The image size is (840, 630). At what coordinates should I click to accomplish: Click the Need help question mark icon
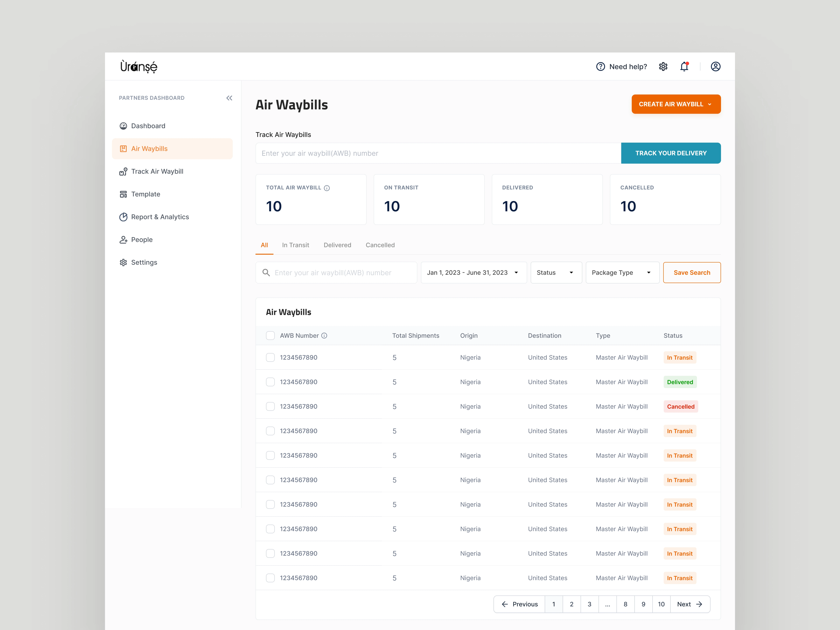(600, 66)
